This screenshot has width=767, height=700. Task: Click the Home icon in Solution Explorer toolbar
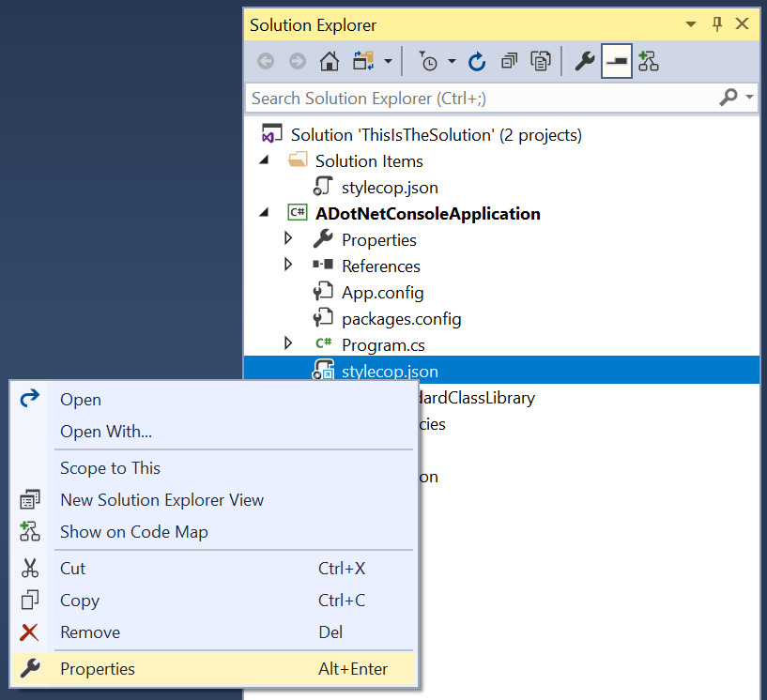(328, 60)
